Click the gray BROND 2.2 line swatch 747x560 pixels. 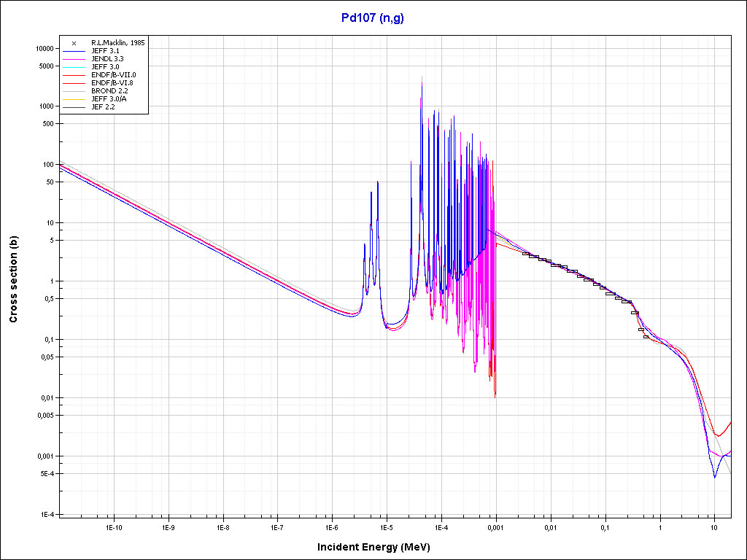point(74,91)
